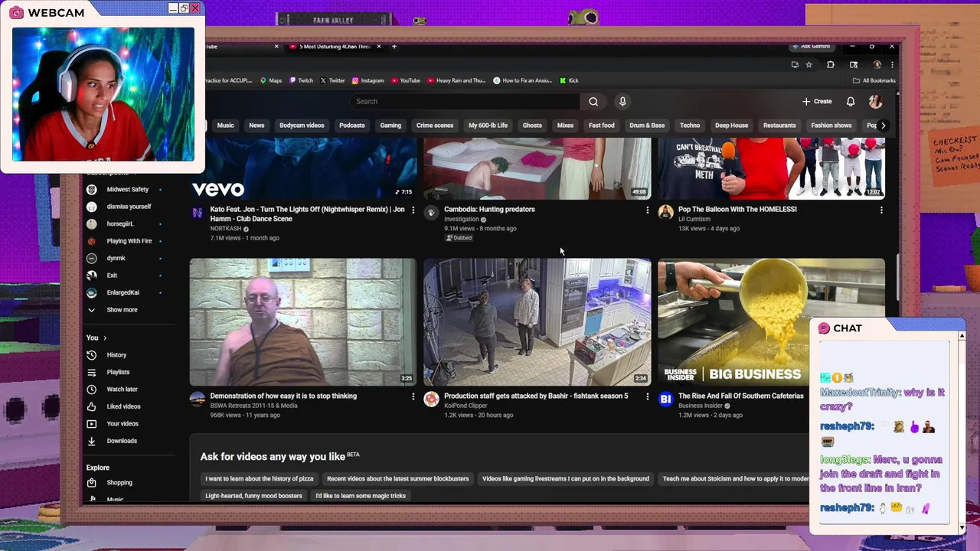Open the Maps bookmark
This screenshot has height=551, width=980.
(x=271, y=80)
